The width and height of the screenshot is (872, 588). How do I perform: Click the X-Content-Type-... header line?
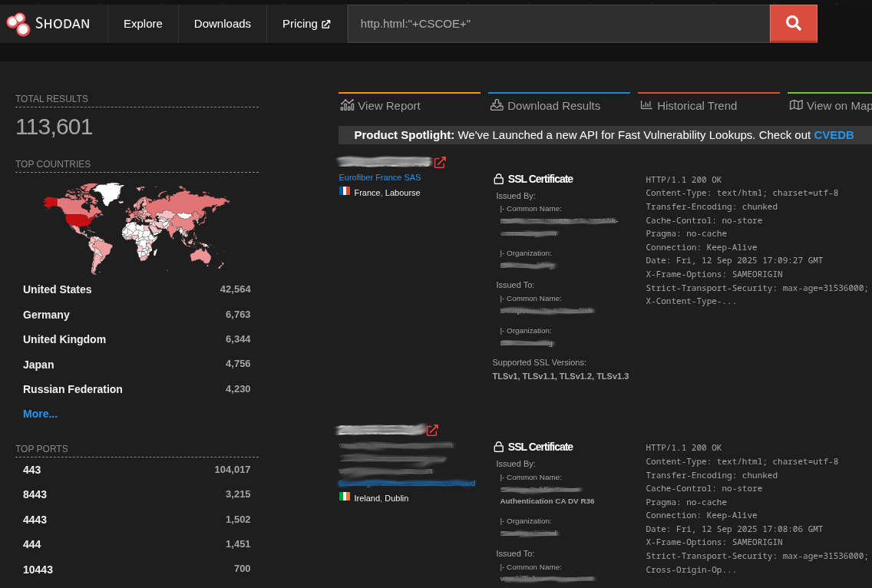tap(691, 301)
